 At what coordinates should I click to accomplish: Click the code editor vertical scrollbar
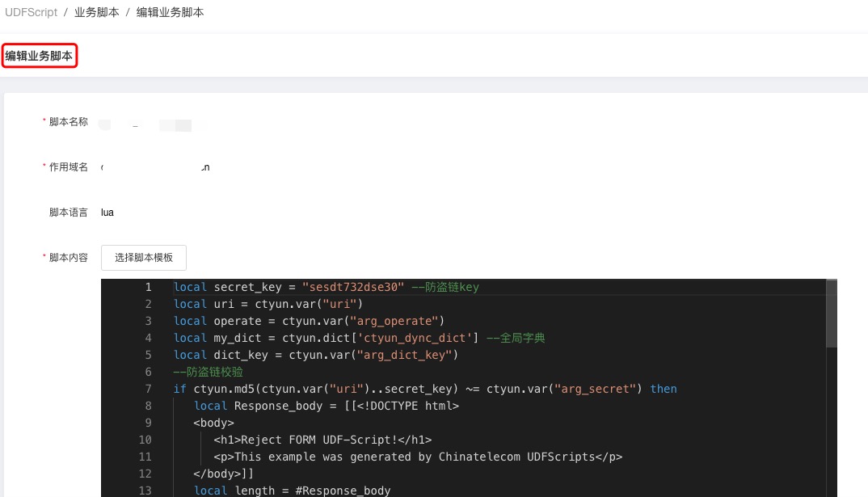pyautogui.click(x=832, y=315)
